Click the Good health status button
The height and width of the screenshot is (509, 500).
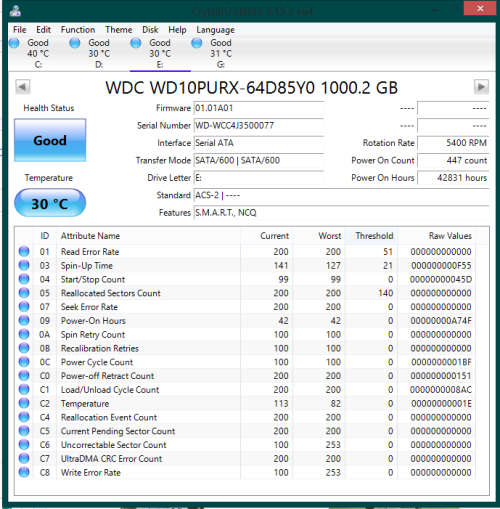[50, 140]
